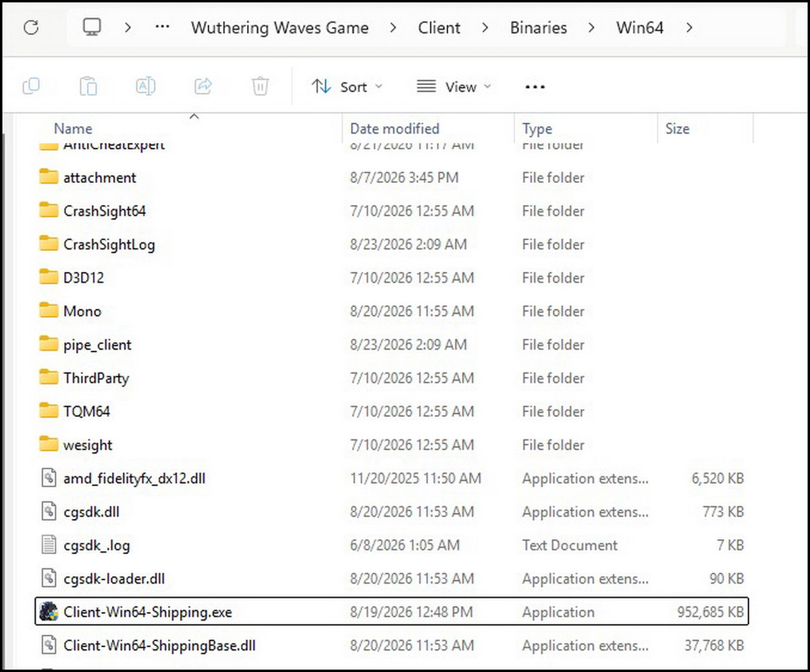The image size is (810, 672).
Task: Open the Sort dropdown menu
Action: pyautogui.click(x=348, y=86)
